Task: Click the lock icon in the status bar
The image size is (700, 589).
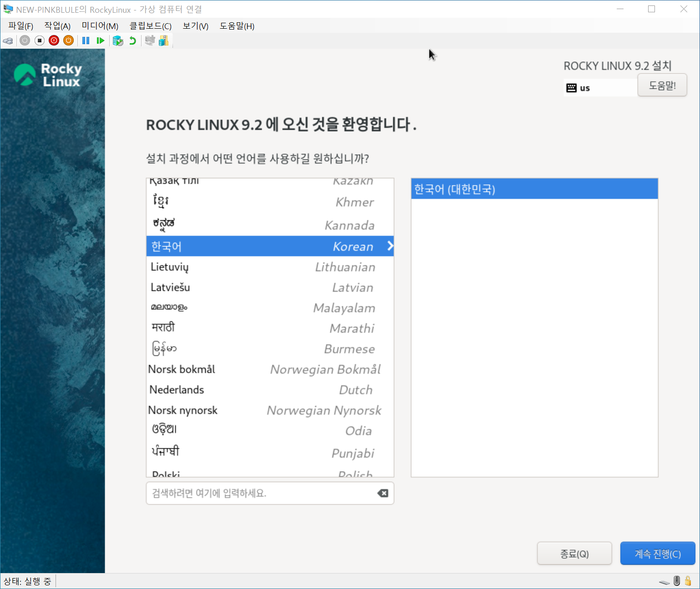Action: [688, 581]
